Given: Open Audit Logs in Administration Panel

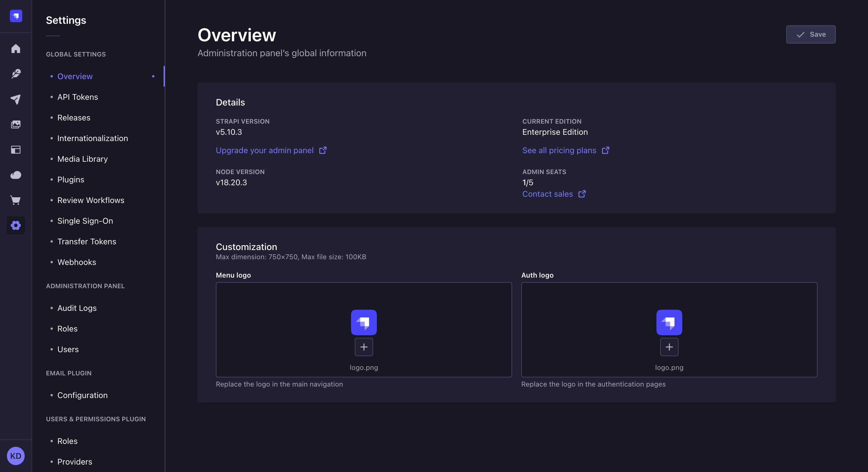Looking at the screenshot, I should [77, 308].
